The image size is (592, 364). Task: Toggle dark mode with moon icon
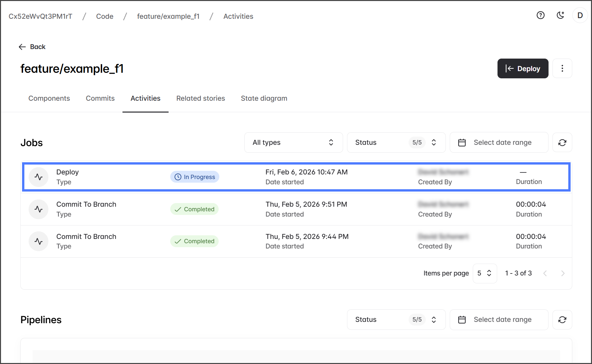(x=560, y=15)
